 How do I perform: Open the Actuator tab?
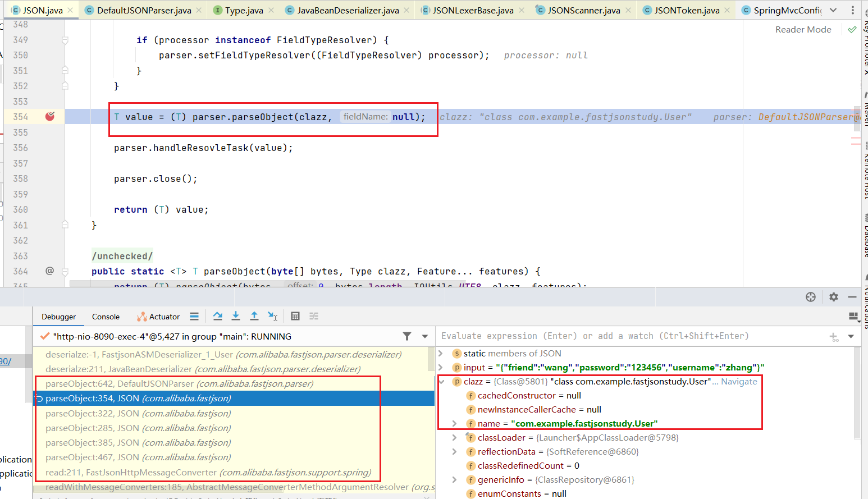tap(158, 317)
